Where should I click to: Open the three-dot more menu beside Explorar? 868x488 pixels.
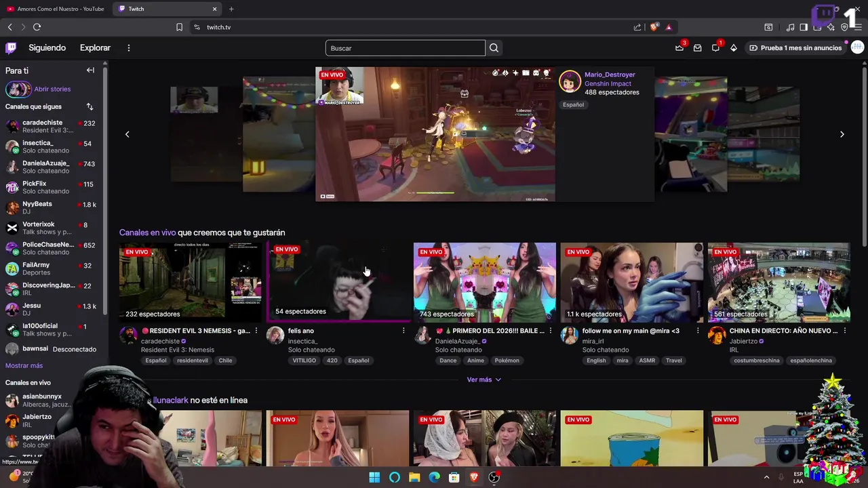coord(128,48)
